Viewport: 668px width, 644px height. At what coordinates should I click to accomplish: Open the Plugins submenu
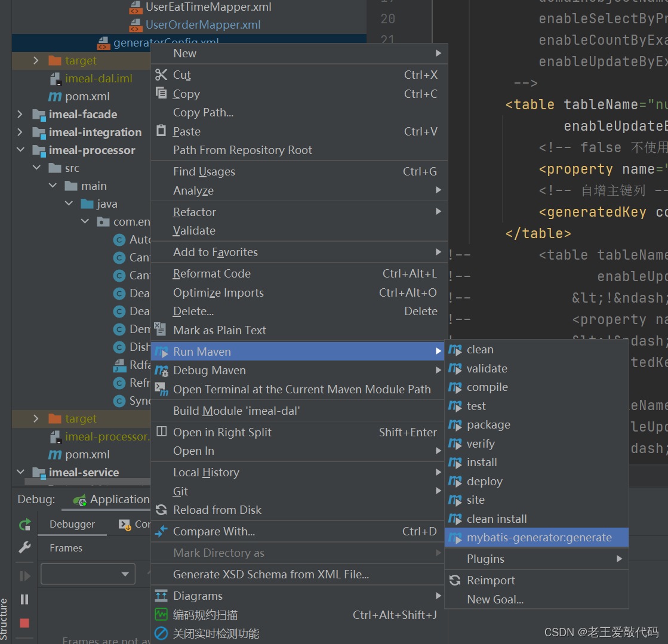click(x=536, y=559)
